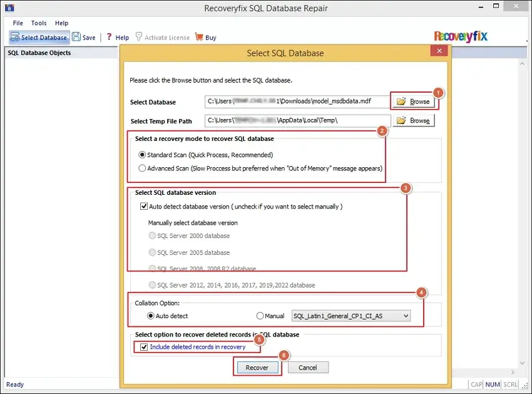Select Manual collation option
Viewport: 532px width, 394px height.
point(260,316)
